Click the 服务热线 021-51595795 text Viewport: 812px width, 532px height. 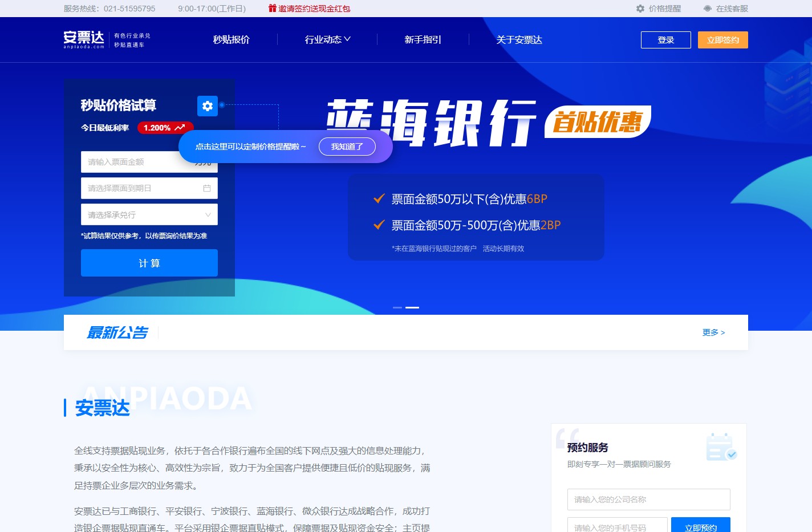tap(109, 9)
